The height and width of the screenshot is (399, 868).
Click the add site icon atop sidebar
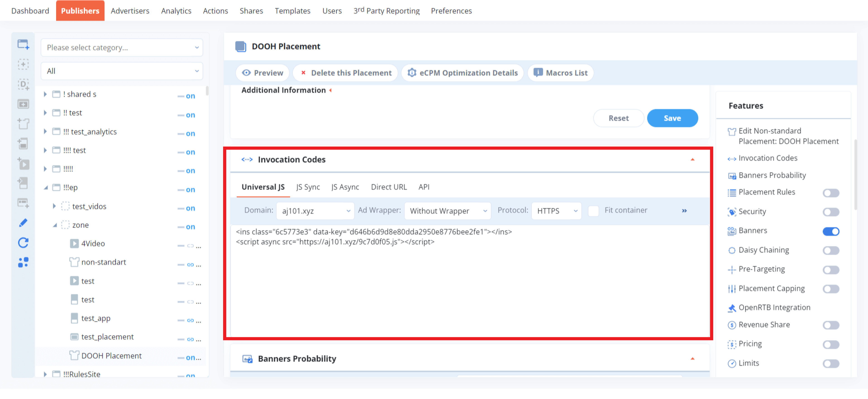(23, 44)
